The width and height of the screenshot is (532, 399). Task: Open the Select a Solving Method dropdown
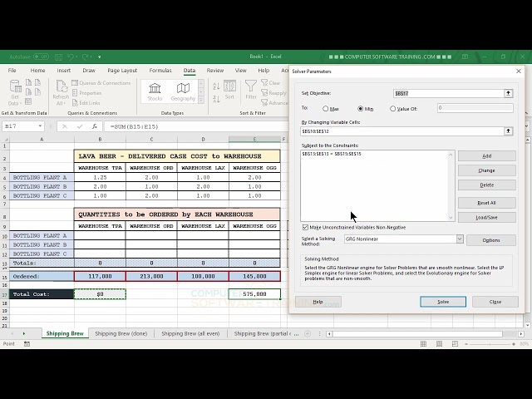(x=460, y=239)
